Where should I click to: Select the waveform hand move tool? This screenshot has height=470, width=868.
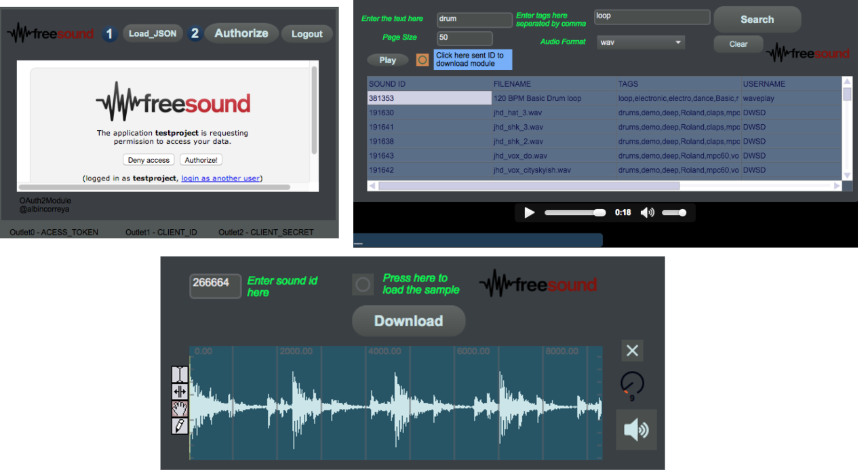coord(180,408)
